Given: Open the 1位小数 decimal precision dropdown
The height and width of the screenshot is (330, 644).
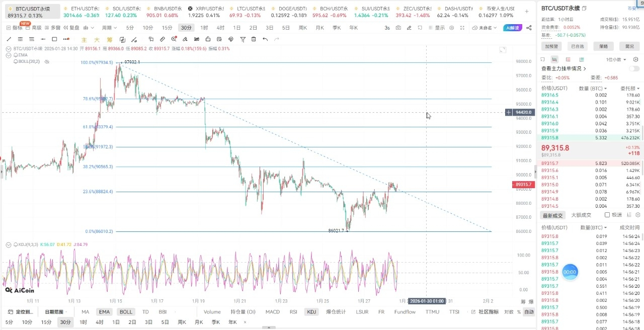Looking at the screenshot, I should point(615,59).
